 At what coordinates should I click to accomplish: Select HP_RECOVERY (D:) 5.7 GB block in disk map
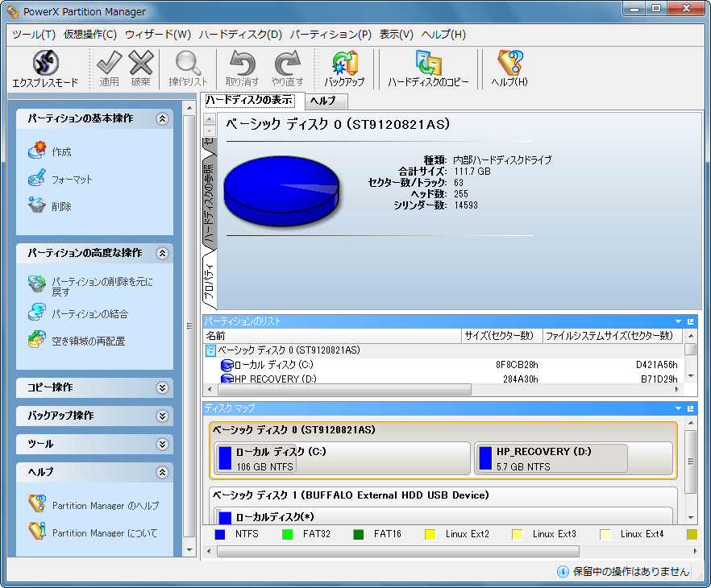[x=573, y=458]
